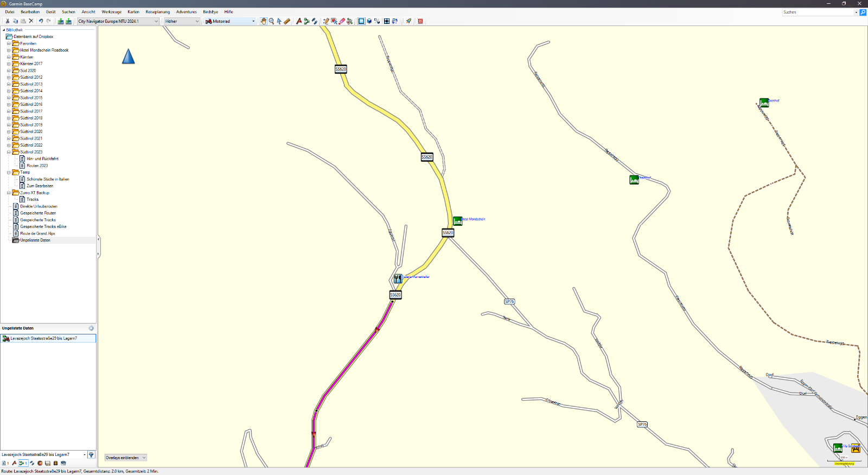Open the Reiseplanung menu
This screenshot has width=868, height=475.
(158, 12)
